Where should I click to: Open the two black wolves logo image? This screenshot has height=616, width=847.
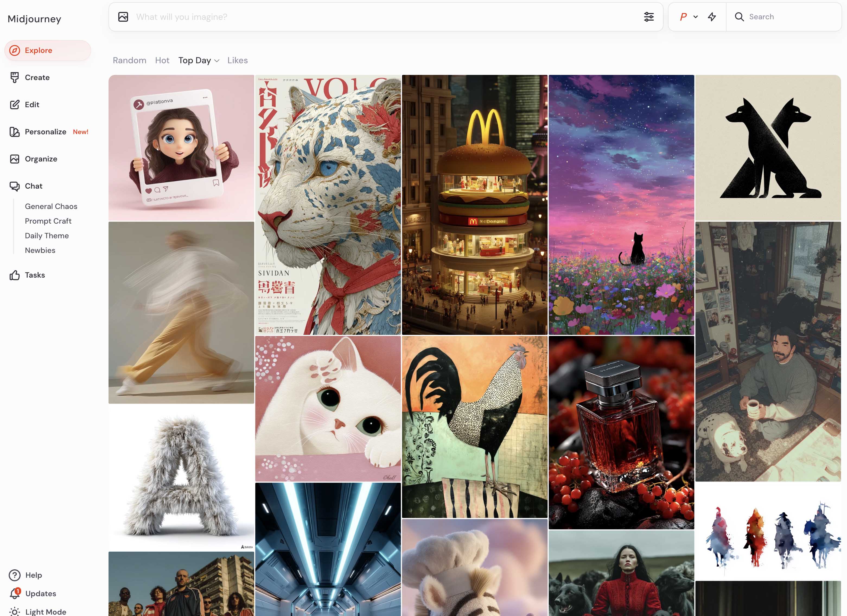tap(768, 148)
